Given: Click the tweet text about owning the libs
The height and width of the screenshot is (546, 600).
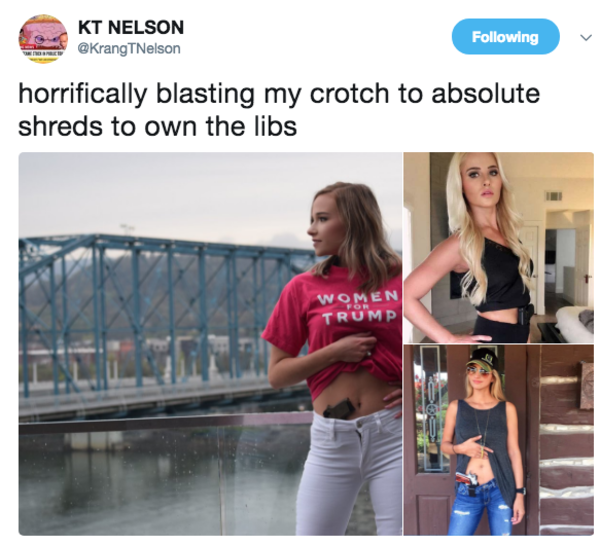Looking at the screenshot, I should tap(279, 109).
